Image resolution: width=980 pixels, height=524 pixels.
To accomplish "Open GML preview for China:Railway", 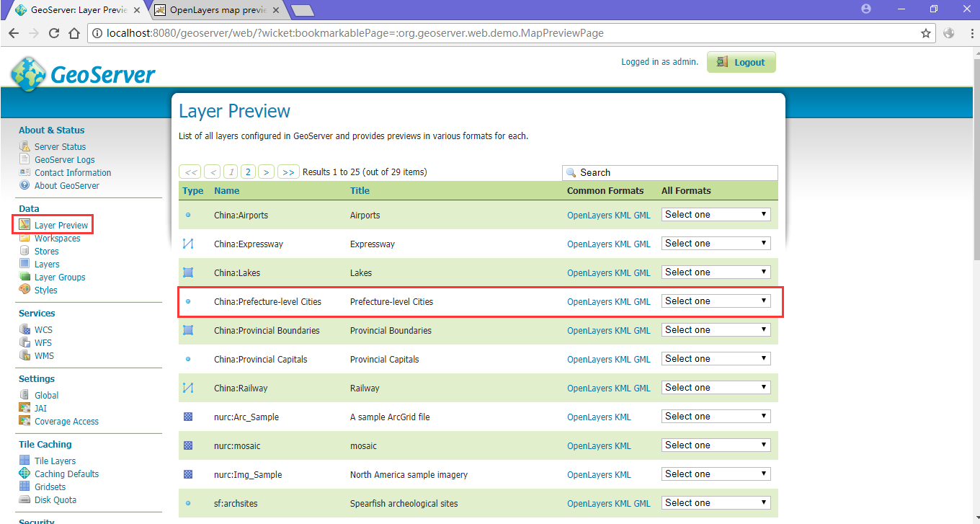I will [x=642, y=388].
